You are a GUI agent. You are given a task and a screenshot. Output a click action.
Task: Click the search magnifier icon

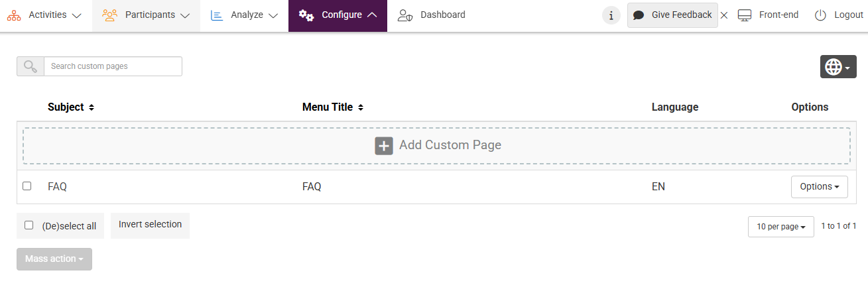click(x=31, y=66)
